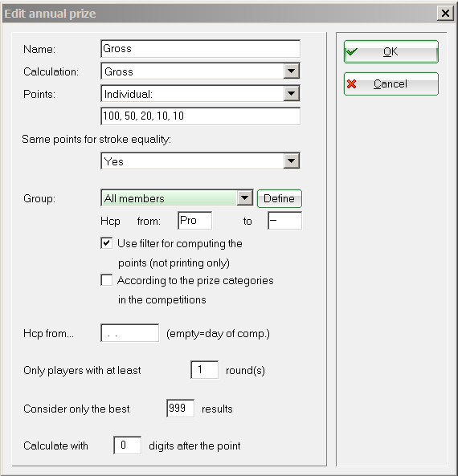Close the Edit annual prize dialog
The width and height of the screenshot is (458, 476).
coord(445,14)
